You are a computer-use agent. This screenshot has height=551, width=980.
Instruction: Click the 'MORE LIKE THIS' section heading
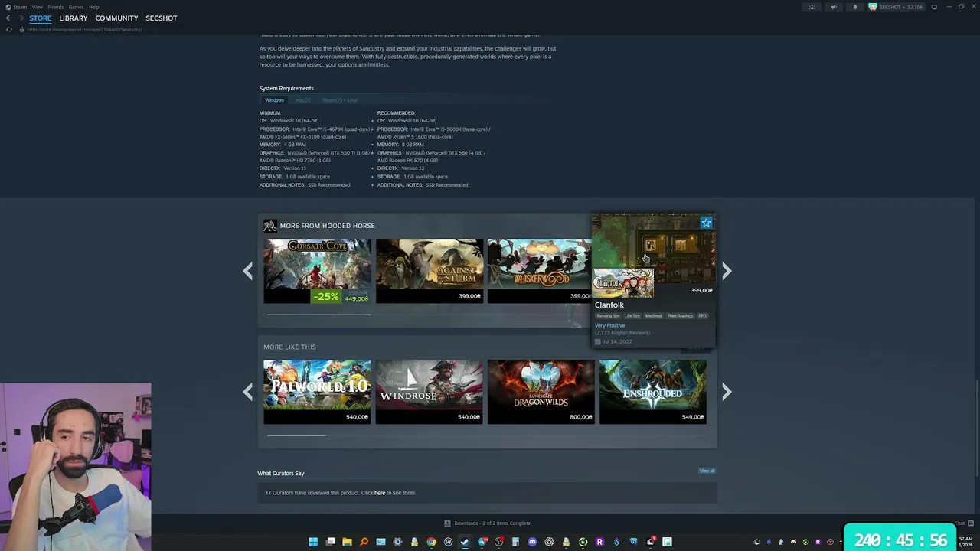(289, 347)
